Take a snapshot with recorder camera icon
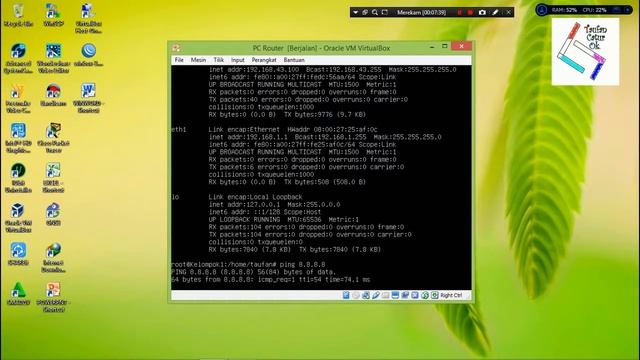The height and width of the screenshot is (360, 640). pyautogui.click(x=482, y=13)
